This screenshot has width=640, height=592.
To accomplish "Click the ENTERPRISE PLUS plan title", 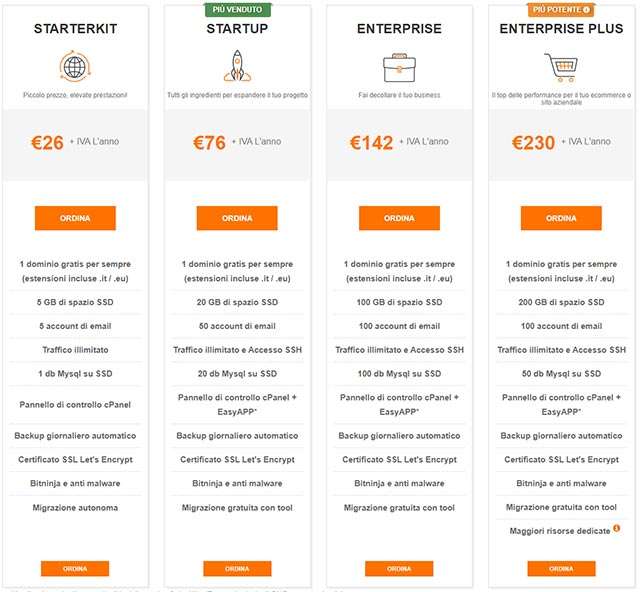I will 560,29.
